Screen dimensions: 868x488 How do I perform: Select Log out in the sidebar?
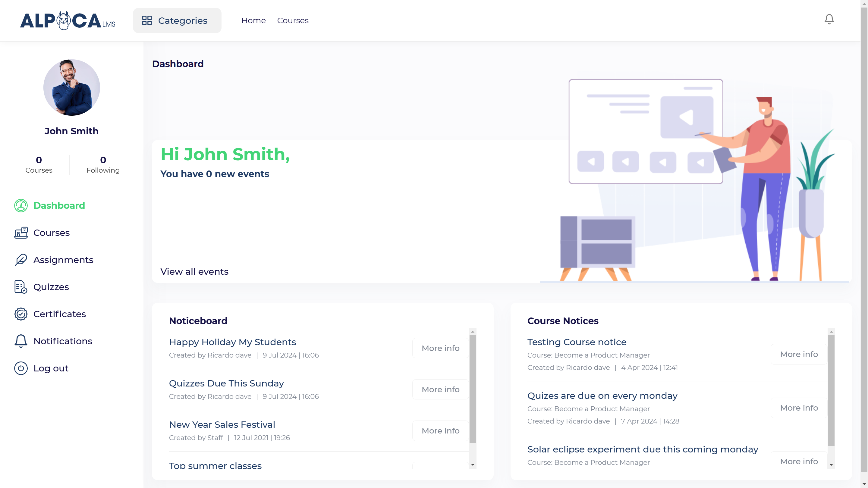(51, 368)
